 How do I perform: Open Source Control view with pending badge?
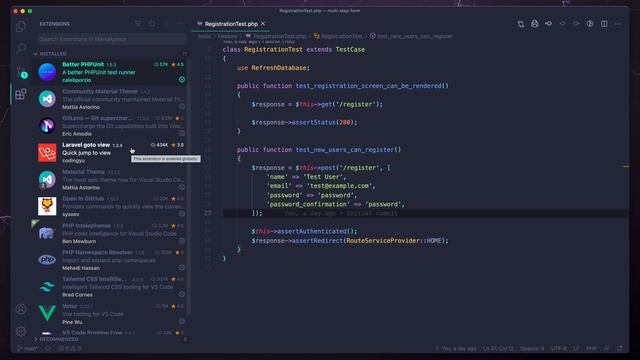tap(21, 72)
